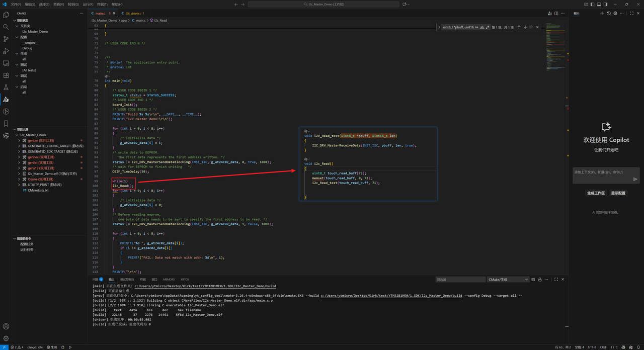Click the split editor icon
Viewport: 644px width, 350px height.
(556, 14)
